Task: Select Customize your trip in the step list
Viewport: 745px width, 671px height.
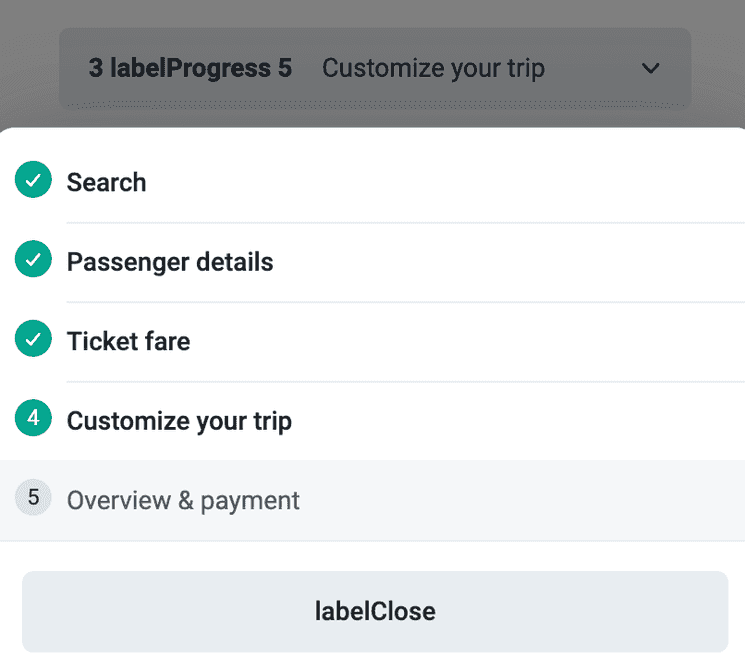Action: (179, 420)
